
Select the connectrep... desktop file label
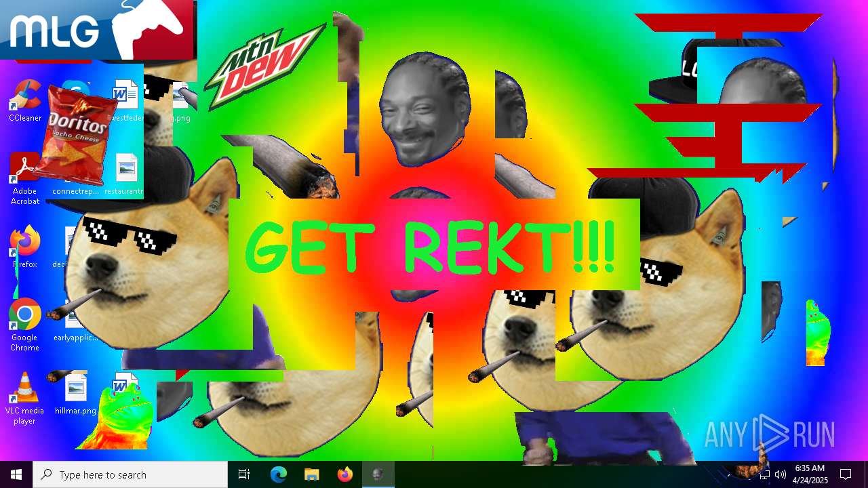(x=75, y=191)
